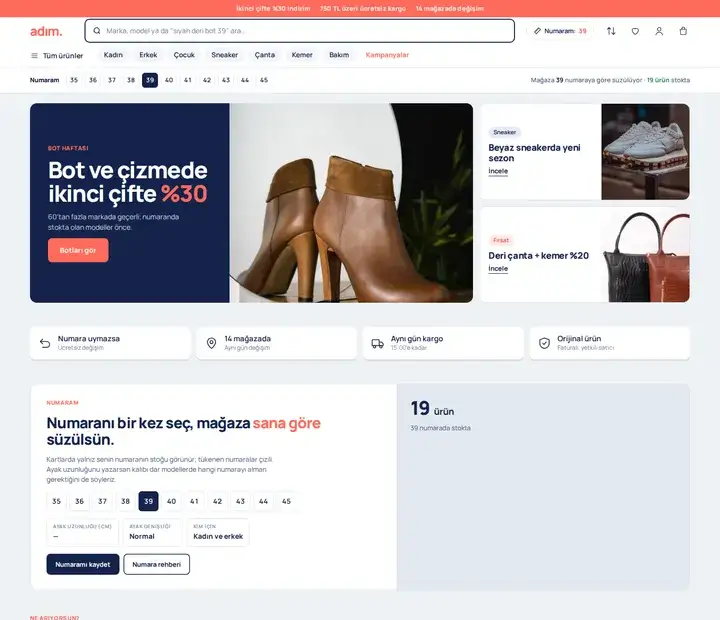Image resolution: width=720 pixels, height=620 pixels.
Task: Click the shield icon on Orijinal ürün card
Action: (544, 343)
